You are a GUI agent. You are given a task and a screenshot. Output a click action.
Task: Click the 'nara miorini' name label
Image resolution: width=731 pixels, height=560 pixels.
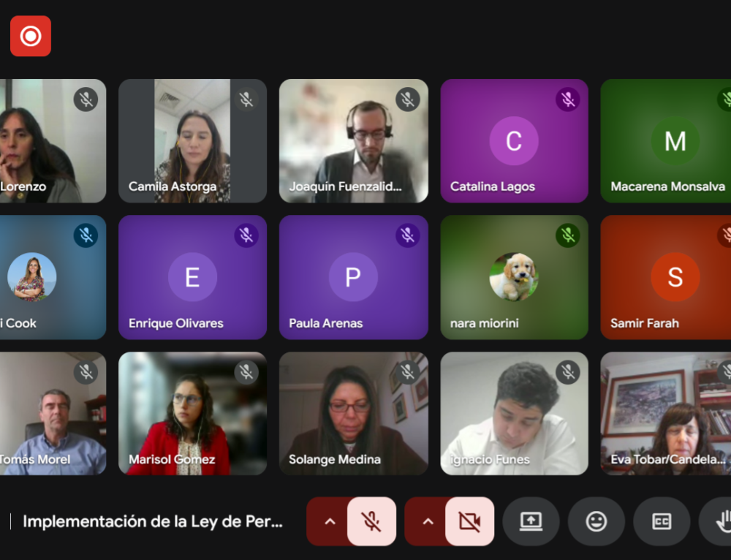(484, 323)
